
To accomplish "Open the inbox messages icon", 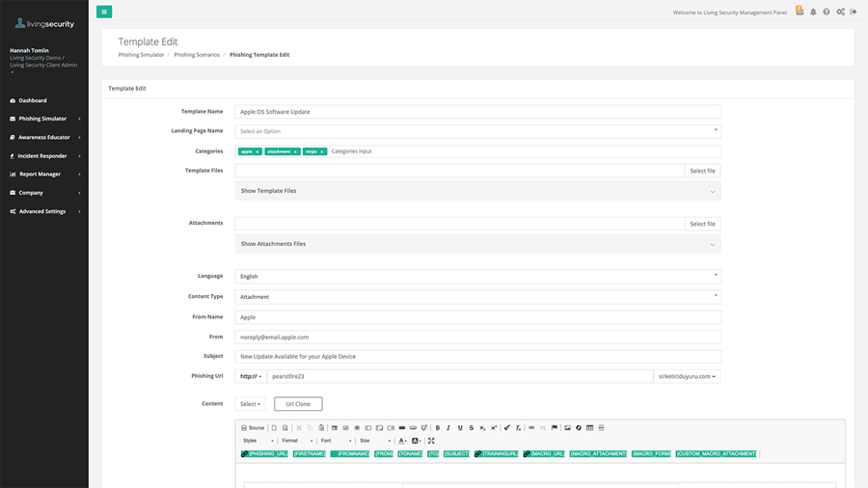I will [x=800, y=11].
